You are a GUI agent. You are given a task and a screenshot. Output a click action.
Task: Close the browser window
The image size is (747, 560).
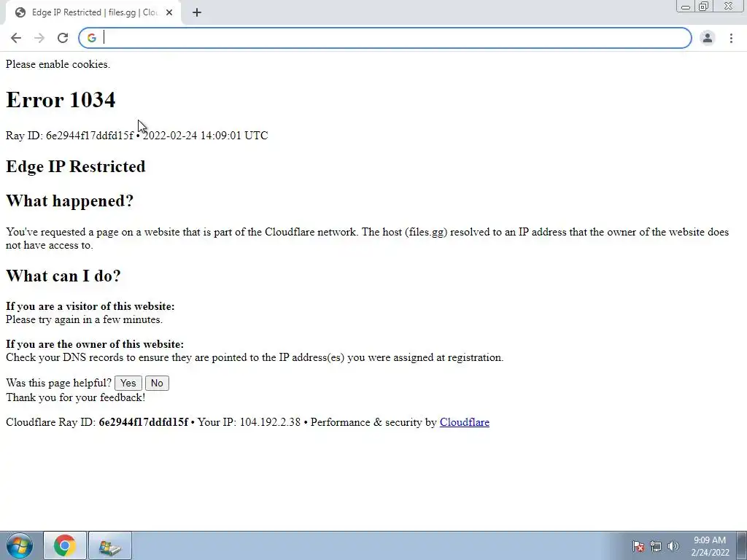click(729, 6)
